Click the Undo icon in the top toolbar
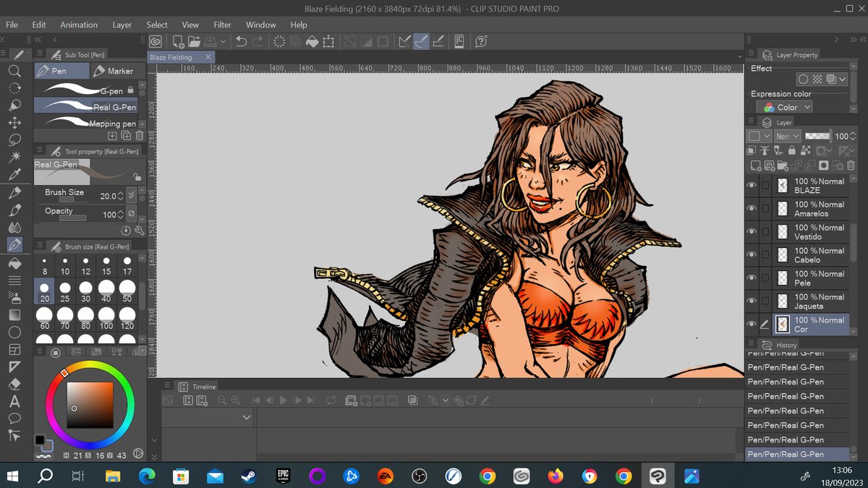868x488 pixels. click(x=240, y=41)
